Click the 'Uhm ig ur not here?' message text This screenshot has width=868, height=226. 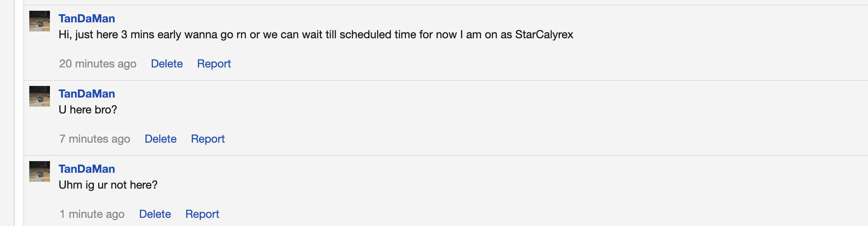(108, 185)
